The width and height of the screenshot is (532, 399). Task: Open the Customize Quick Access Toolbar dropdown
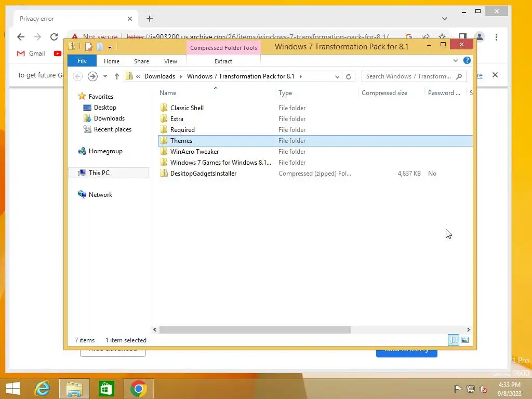pyautogui.click(x=110, y=47)
